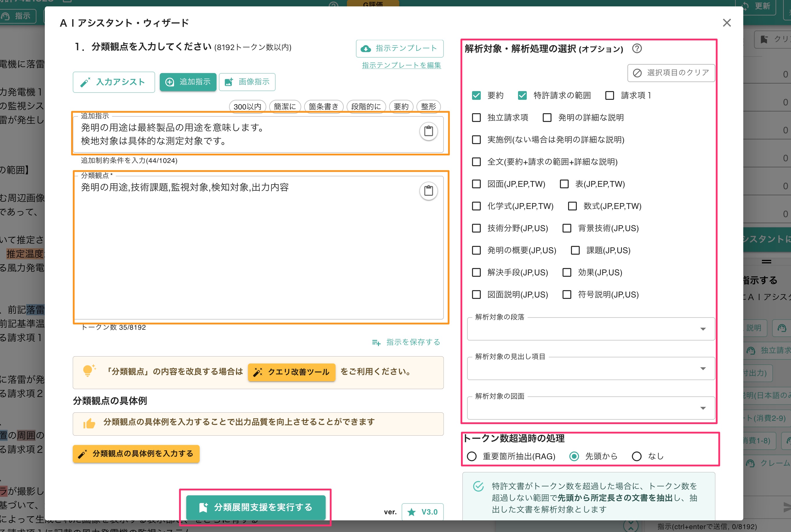The height and width of the screenshot is (532, 791).
Task: Select なし radio option
Action: pyautogui.click(x=637, y=456)
